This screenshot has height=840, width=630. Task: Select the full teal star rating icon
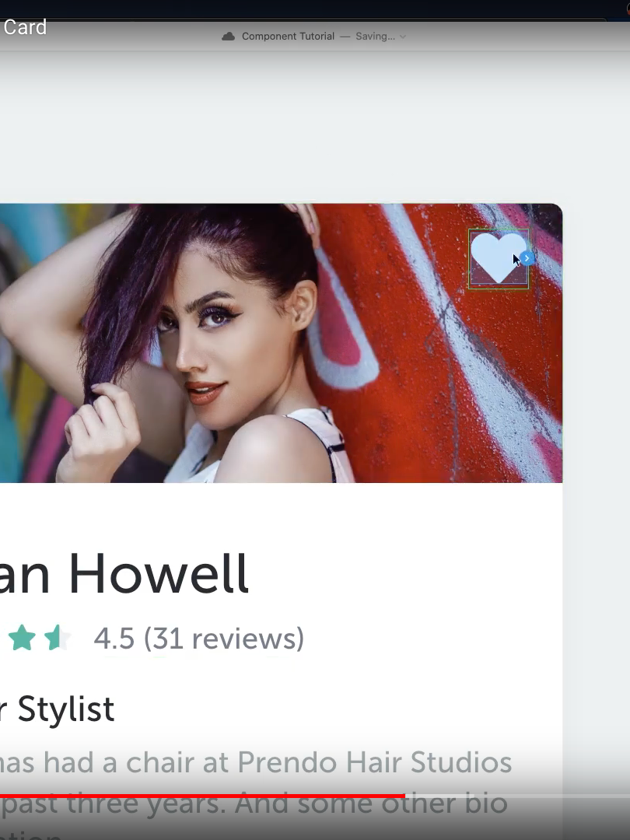[22, 638]
